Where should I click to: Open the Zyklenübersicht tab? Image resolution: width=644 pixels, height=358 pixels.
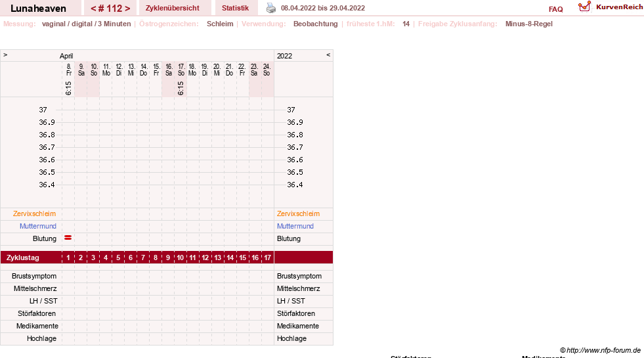click(x=173, y=8)
